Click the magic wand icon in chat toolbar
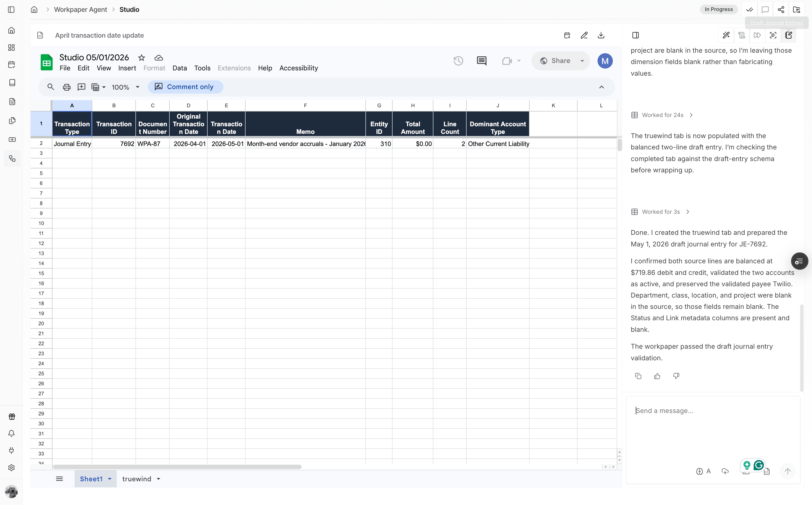Screen dimensions: 812x505 (x=726, y=35)
